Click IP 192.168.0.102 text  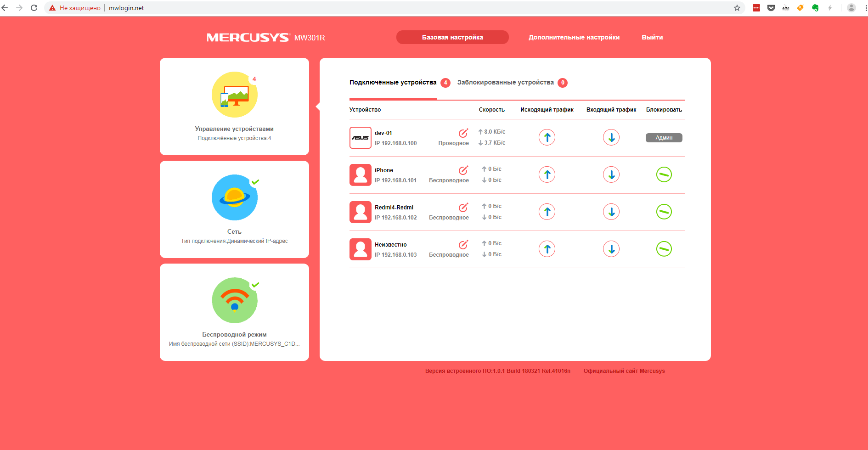[396, 218]
